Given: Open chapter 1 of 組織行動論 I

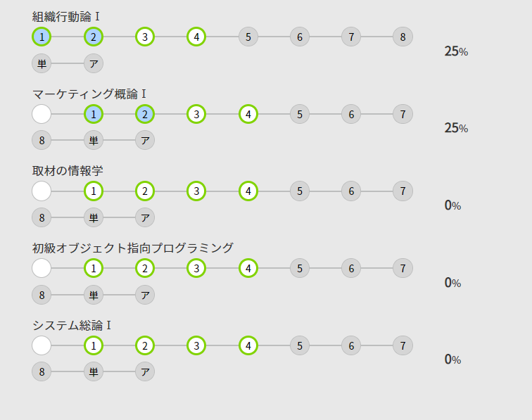Looking at the screenshot, I should 42,37.
